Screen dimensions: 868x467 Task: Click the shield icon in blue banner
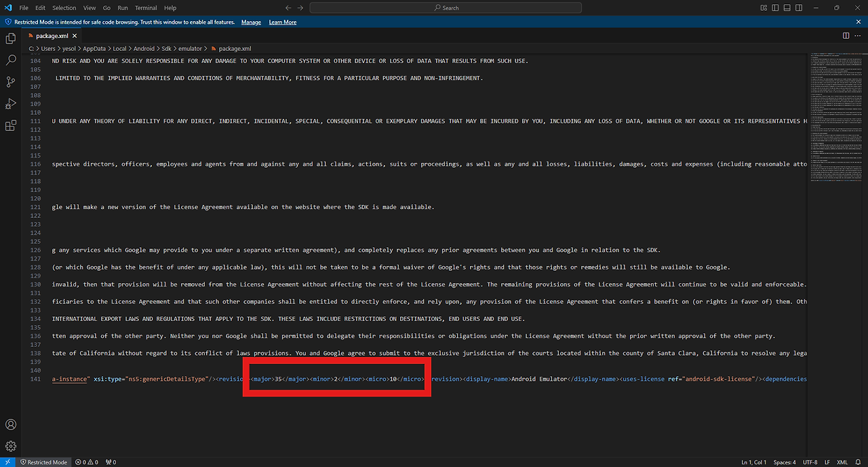[x=8, y=22]
